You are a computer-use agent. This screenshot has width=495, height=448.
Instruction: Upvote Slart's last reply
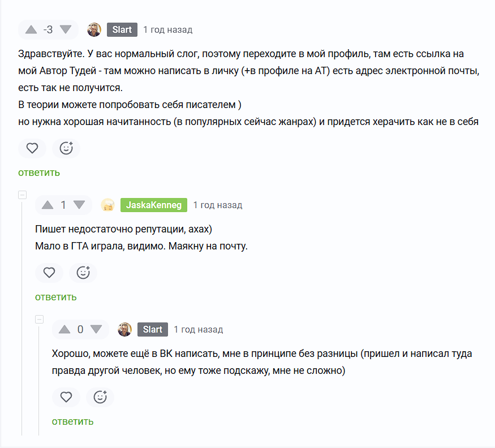click(65, 329)
